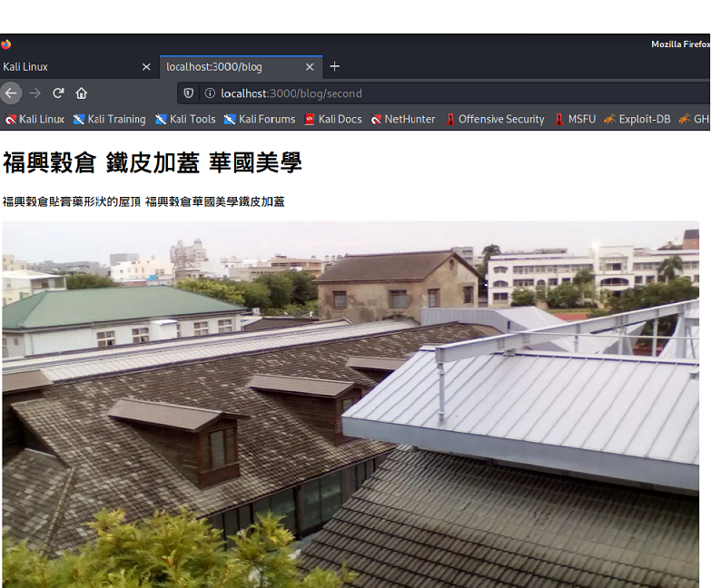
Task: Open the Offensive Security bookmark
Action: [495, 119]
